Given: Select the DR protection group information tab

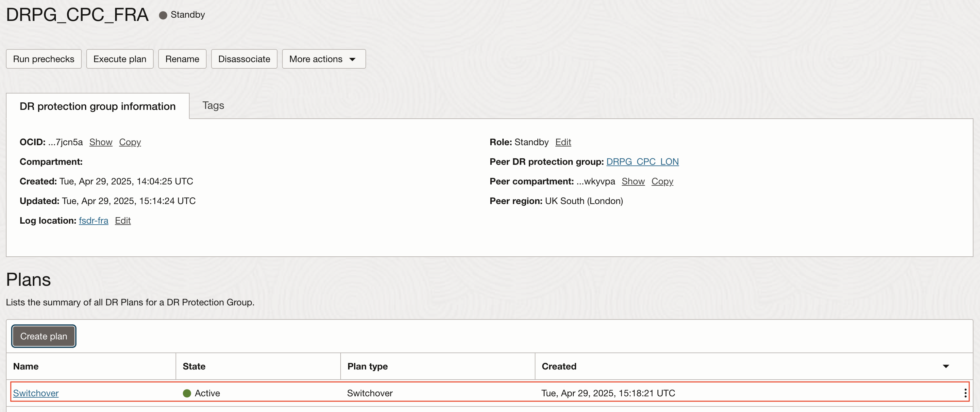Looking at the screenshot, I should pos(97,106).
